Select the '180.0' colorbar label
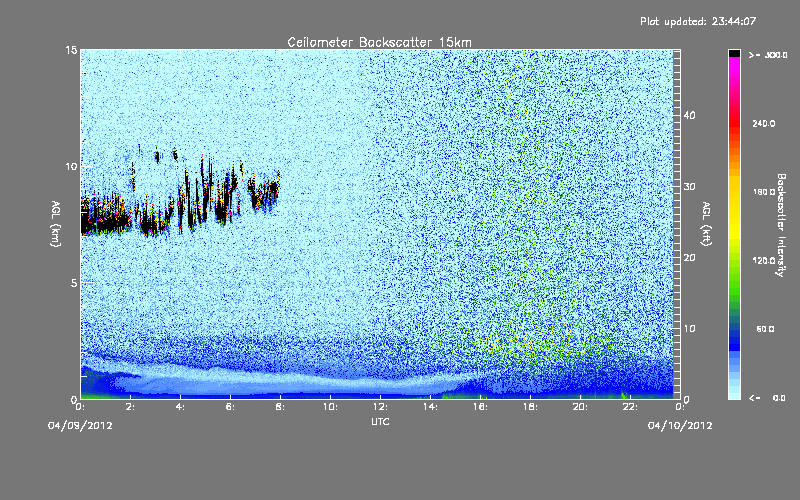 (764, 192)
